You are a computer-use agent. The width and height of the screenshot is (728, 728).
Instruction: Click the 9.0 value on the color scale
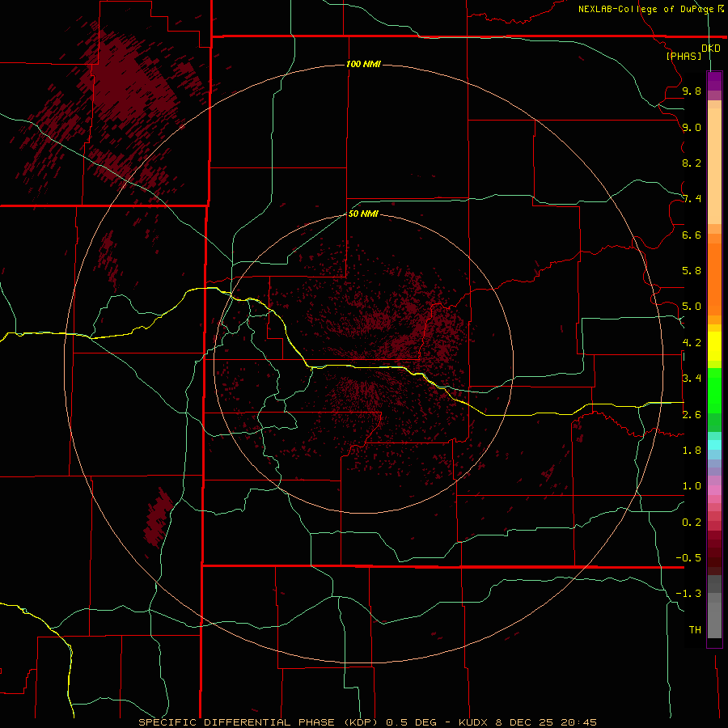(692, 127)
